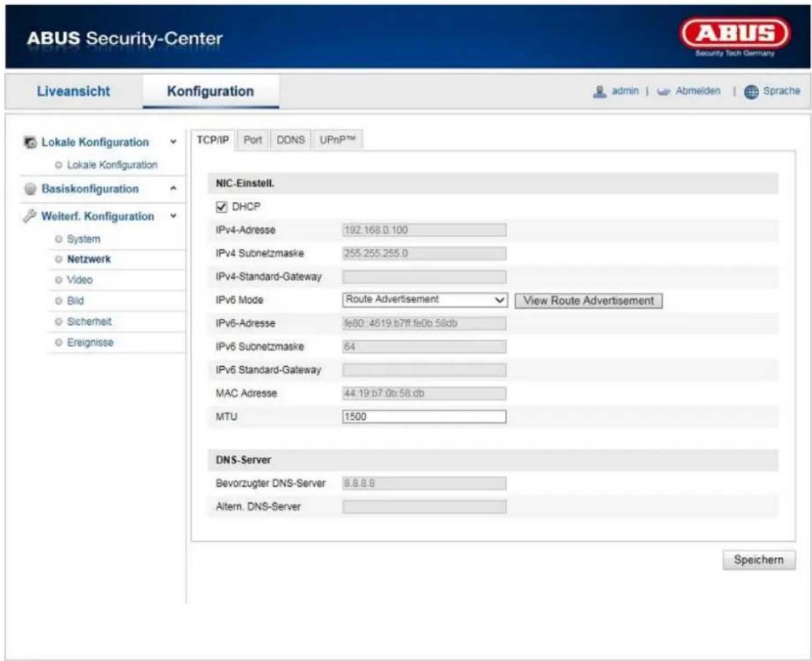Click the Abmelden link

click(698, 91)
